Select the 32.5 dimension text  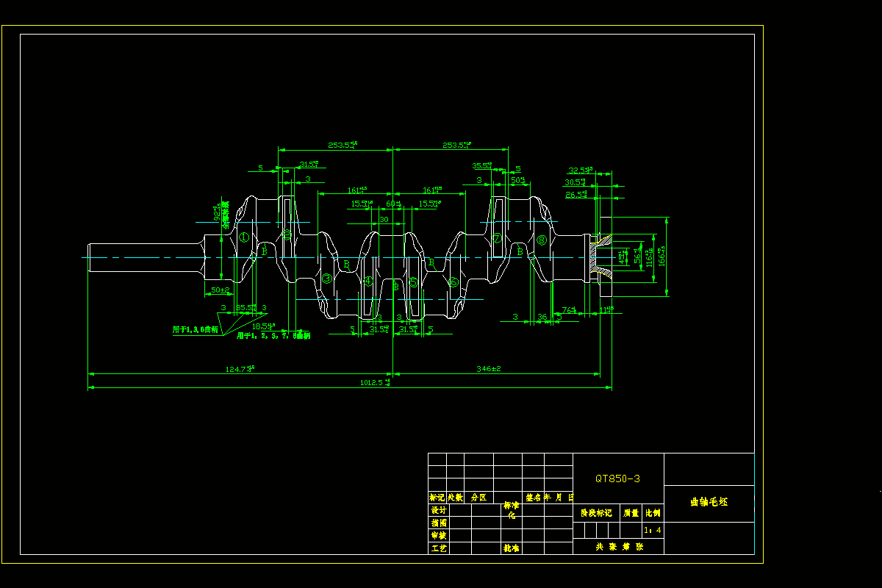581,170
